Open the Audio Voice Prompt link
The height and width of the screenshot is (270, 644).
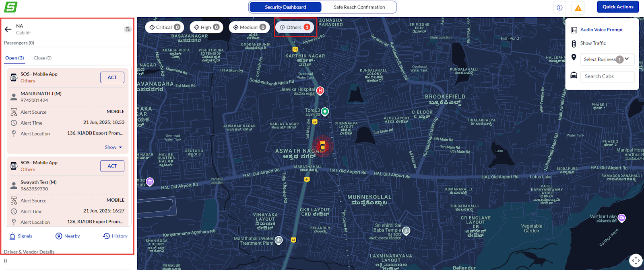(601, 30)
